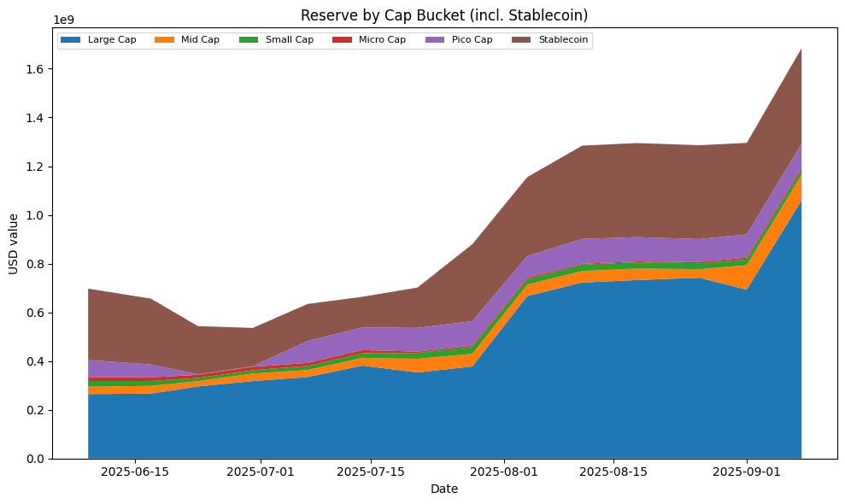Image resolution: width=845 pixels, height=504 pixels.
Task: Click the 0.0 y-axis tick label
Action: point(36,459)
